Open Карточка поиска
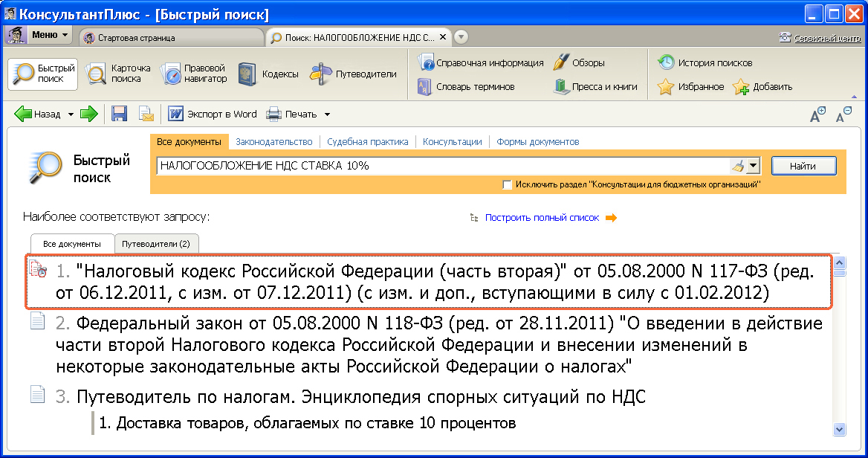 pos(118,74)
